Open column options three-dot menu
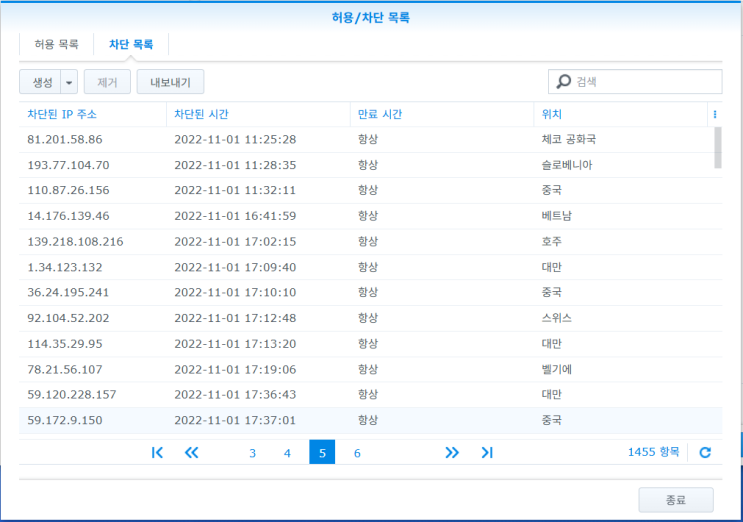The width and height of the screenshot is (743, 522). [x=715, y=114]
